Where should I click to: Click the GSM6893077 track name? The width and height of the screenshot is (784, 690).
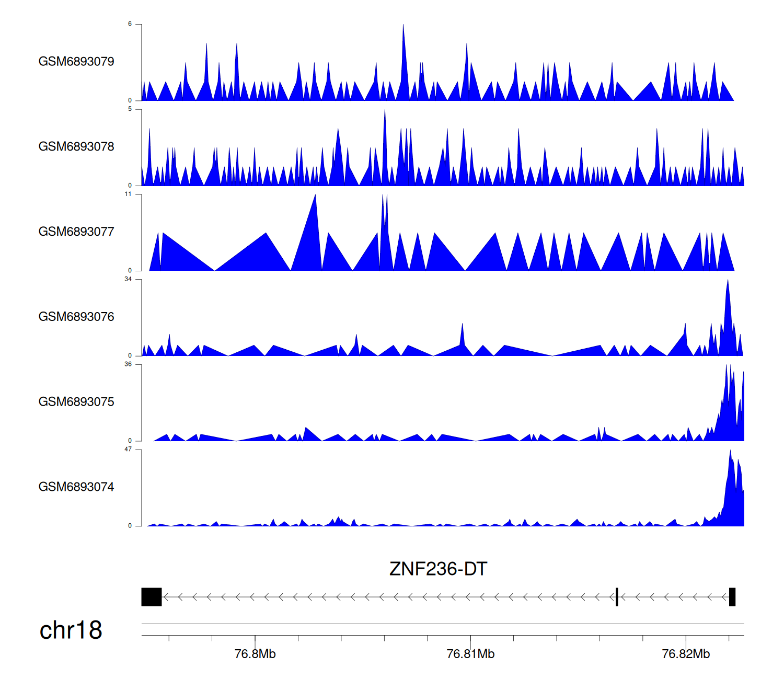coord(76,232)
